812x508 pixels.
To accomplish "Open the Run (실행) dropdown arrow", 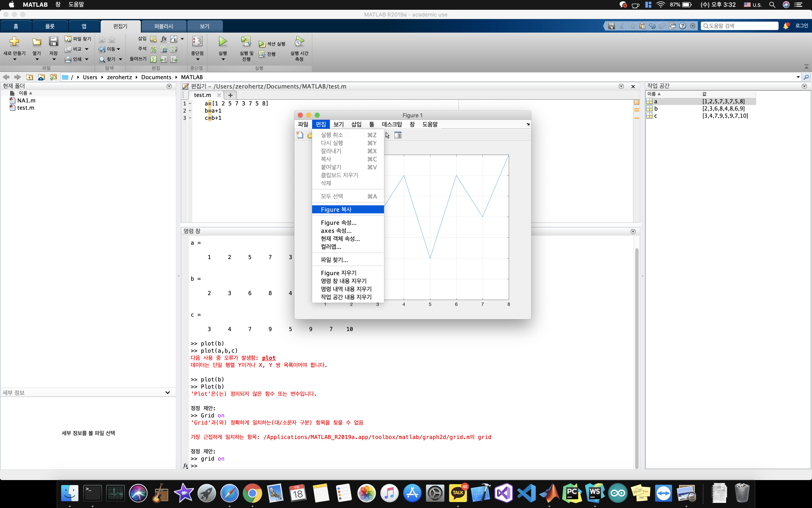I will (x=223, y=59).
